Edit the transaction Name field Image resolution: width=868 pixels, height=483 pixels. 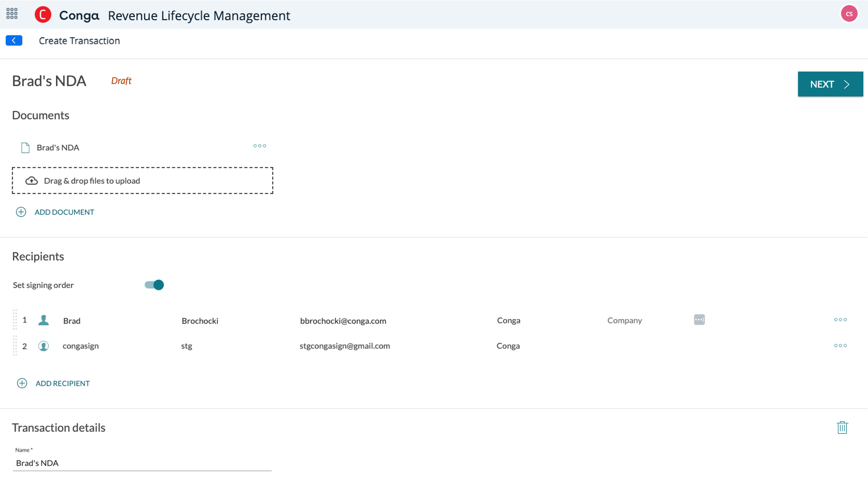click(142, 463)
